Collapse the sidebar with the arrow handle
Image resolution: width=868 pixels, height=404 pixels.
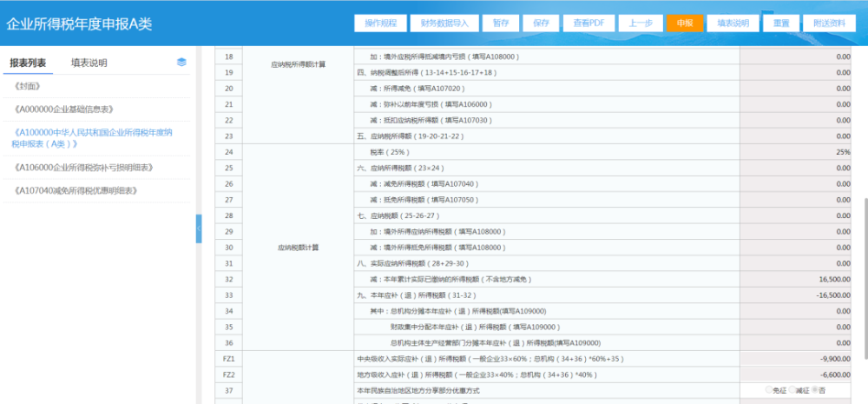pos(199,228)
